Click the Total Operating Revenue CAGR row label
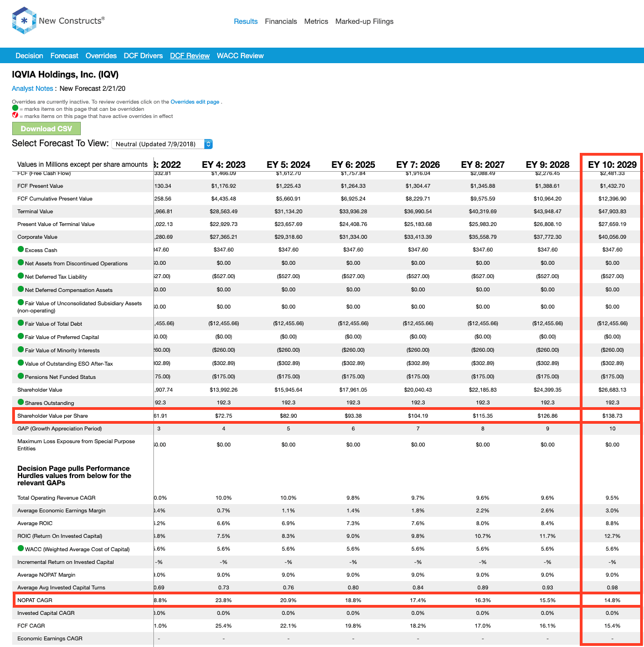The height and width of the screenshot is (647, 644). point(56,498)
